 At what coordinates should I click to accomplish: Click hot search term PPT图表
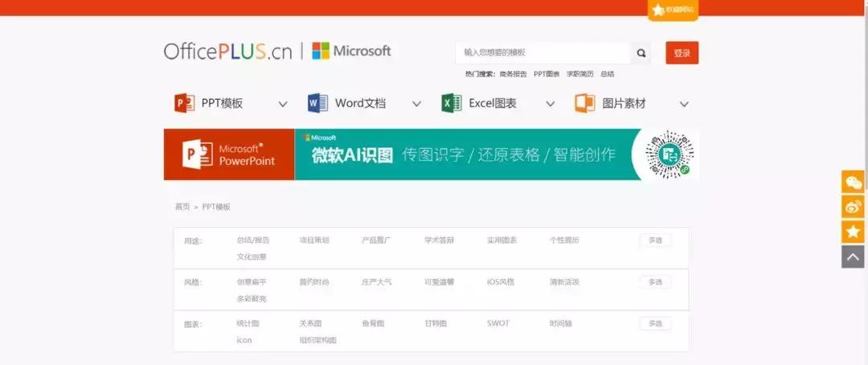547,74
